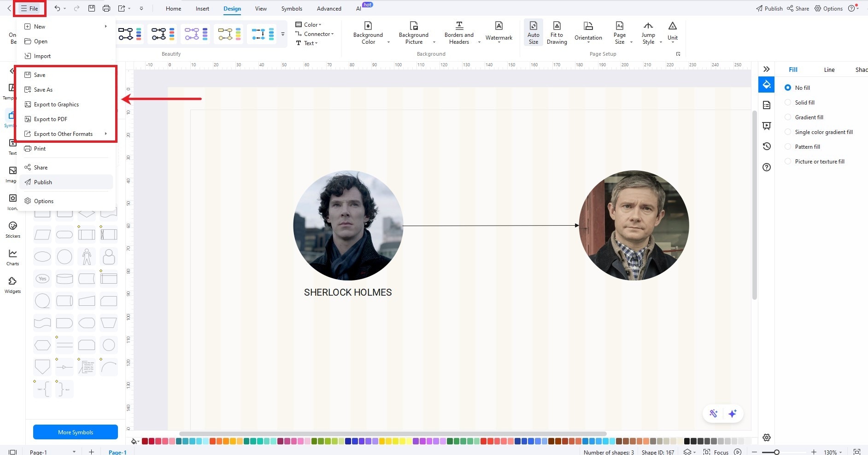The height and width of the screenshot is (455, 868).
Task: Open the Page Size tool
Action: click(620, 33)
